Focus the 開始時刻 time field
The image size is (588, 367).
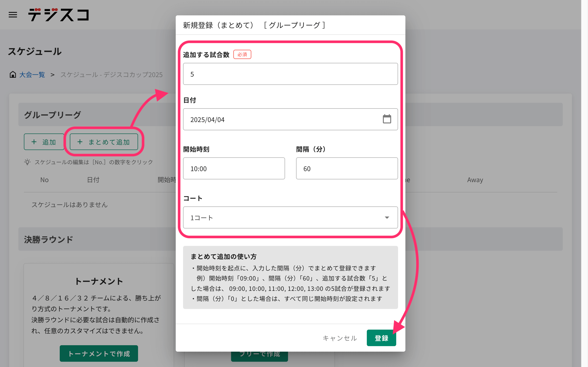coord(234,168)
